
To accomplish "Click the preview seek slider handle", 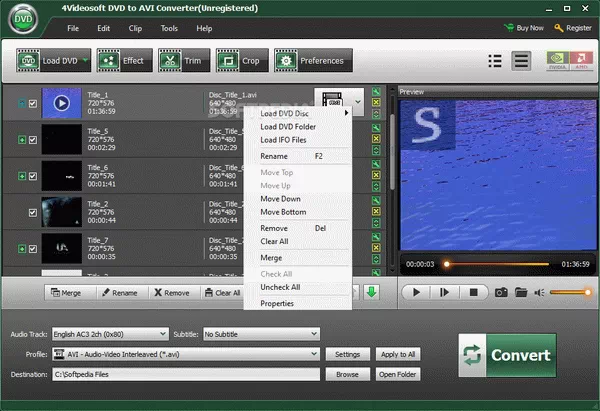I will coord(447,264).
